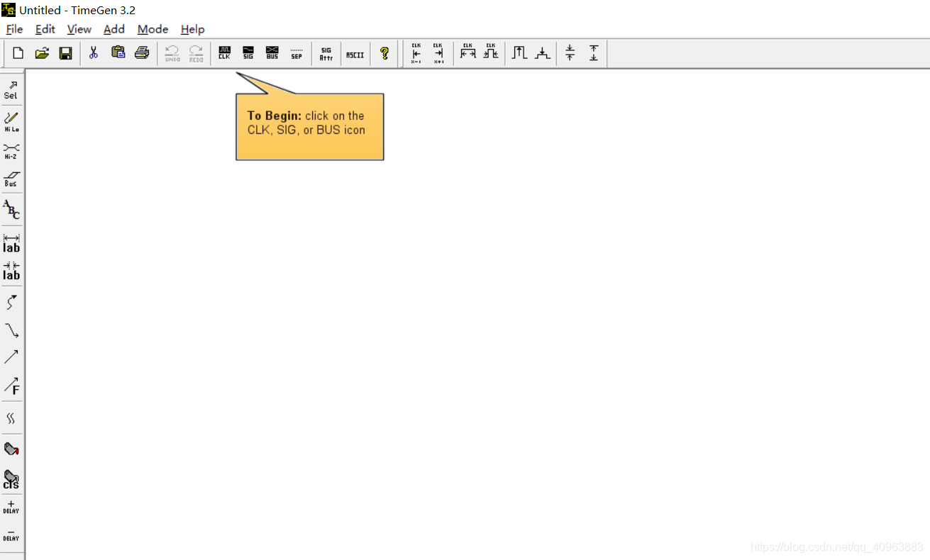Open the Add menu
Screen dimensions: 930x560
(114, 29)
